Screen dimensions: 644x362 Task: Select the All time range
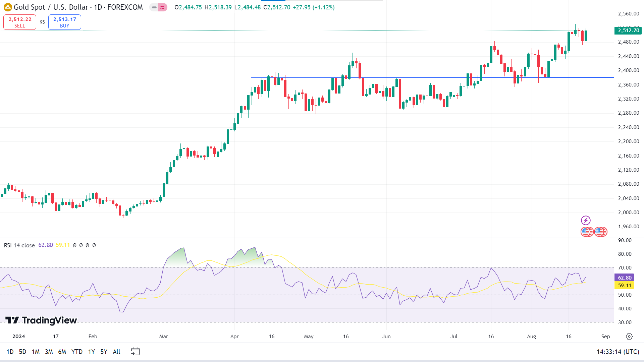click(x=116, y=352)
